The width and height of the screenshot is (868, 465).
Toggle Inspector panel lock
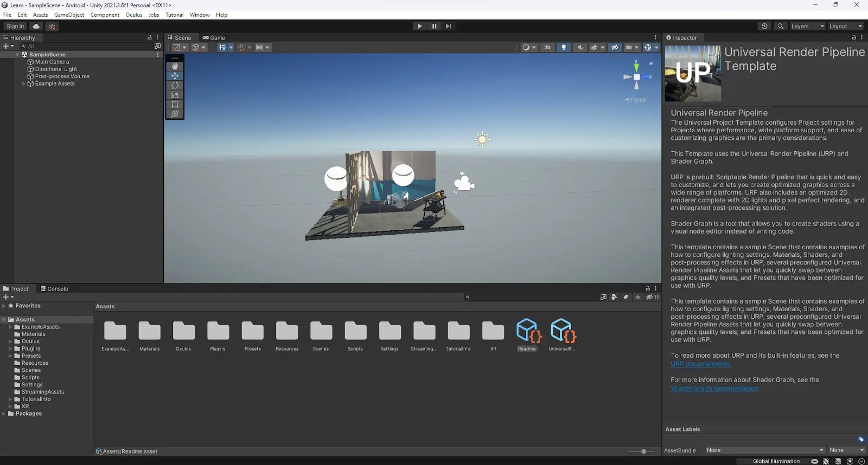854,37
